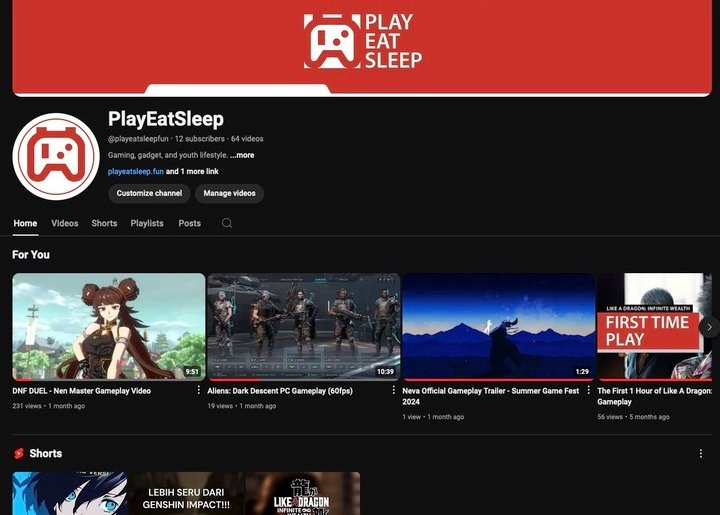Click '1 view · 1 month ago' text
720x515 pixels.
(433, 417)
